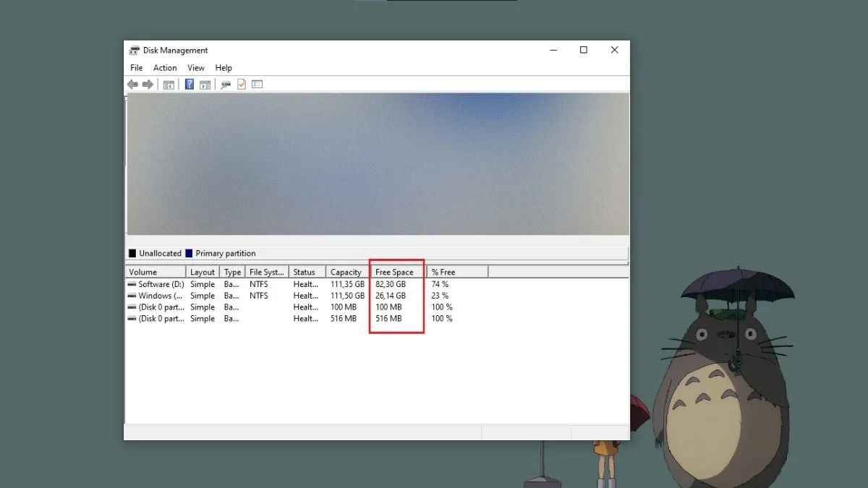Click the blue Primary partition legend swatch

190,254
